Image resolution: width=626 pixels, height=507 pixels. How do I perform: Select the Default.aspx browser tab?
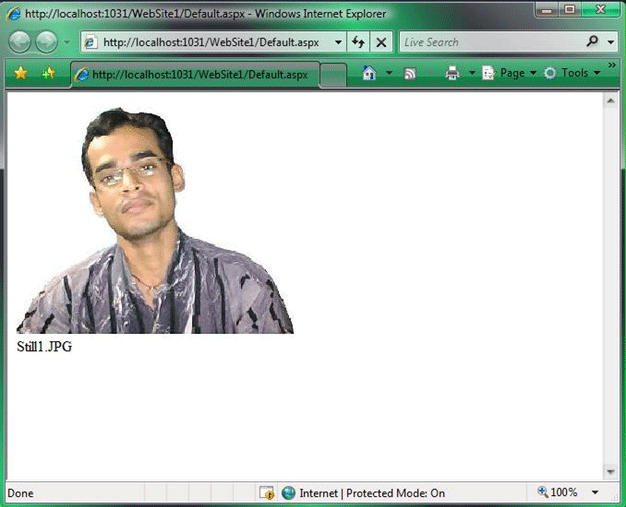(195, 75)
